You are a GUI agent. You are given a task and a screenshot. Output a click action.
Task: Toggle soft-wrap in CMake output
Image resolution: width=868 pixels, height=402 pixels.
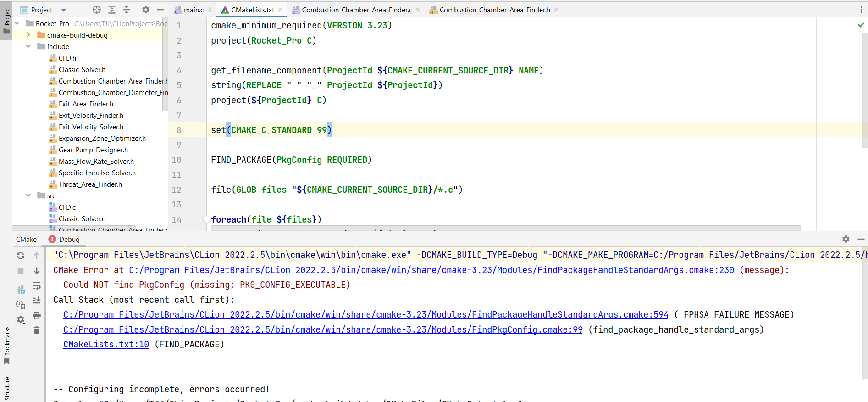click(37, 286)
